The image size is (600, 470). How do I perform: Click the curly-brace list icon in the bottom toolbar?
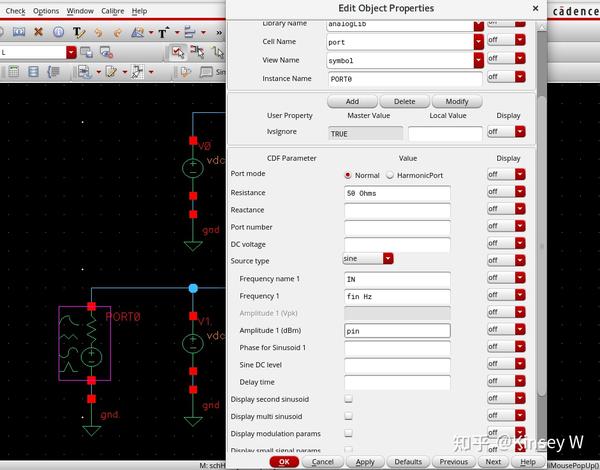(x=54, y=72)
